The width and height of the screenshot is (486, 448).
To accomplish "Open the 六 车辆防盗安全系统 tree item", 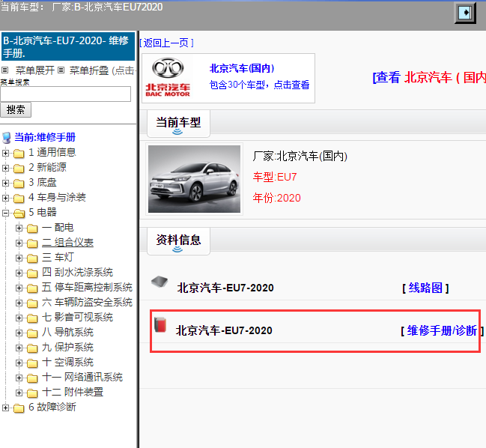I will pyautogui.click(x=87, y=302).
